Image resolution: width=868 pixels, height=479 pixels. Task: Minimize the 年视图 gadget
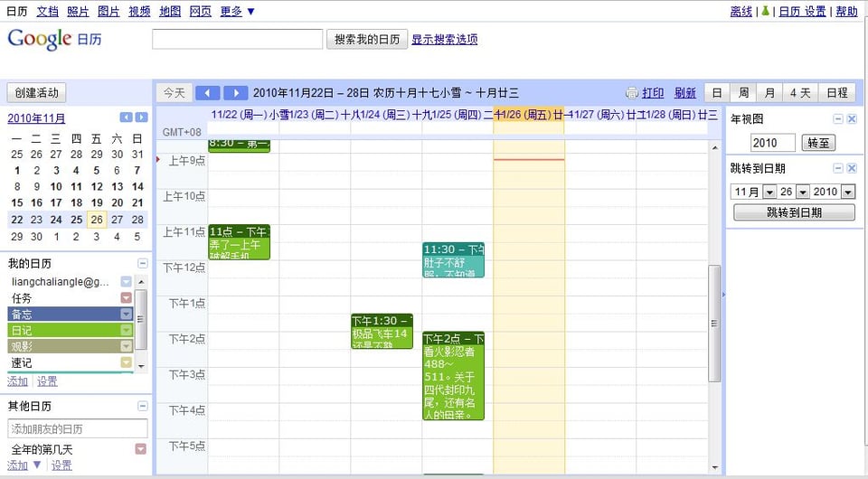click(838, 119)
